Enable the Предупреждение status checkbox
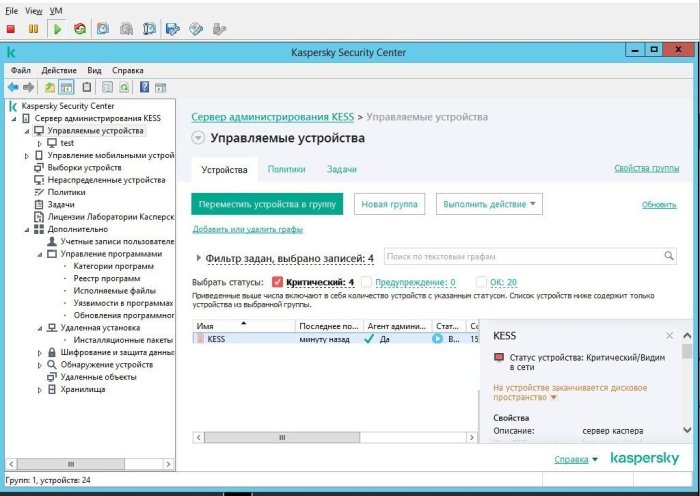The image size is (700, 496). pos(367,282)
